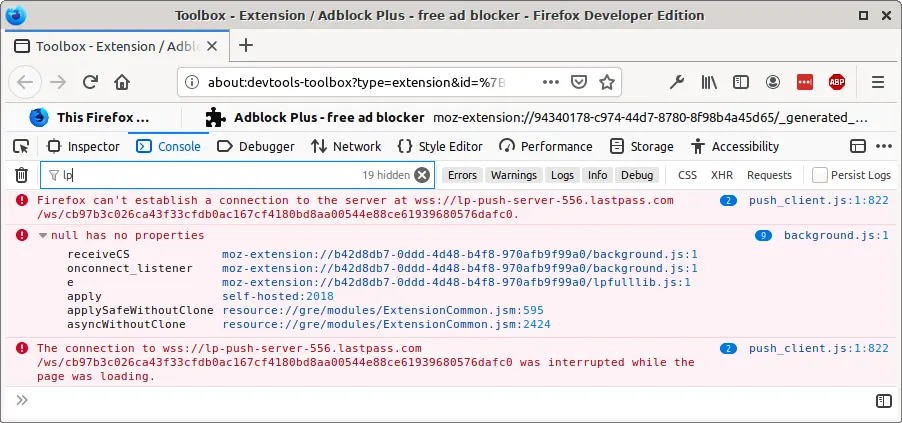Toggle the CSS filter
The height and width of the screenshot is (423, 902).
coord(687,175)
